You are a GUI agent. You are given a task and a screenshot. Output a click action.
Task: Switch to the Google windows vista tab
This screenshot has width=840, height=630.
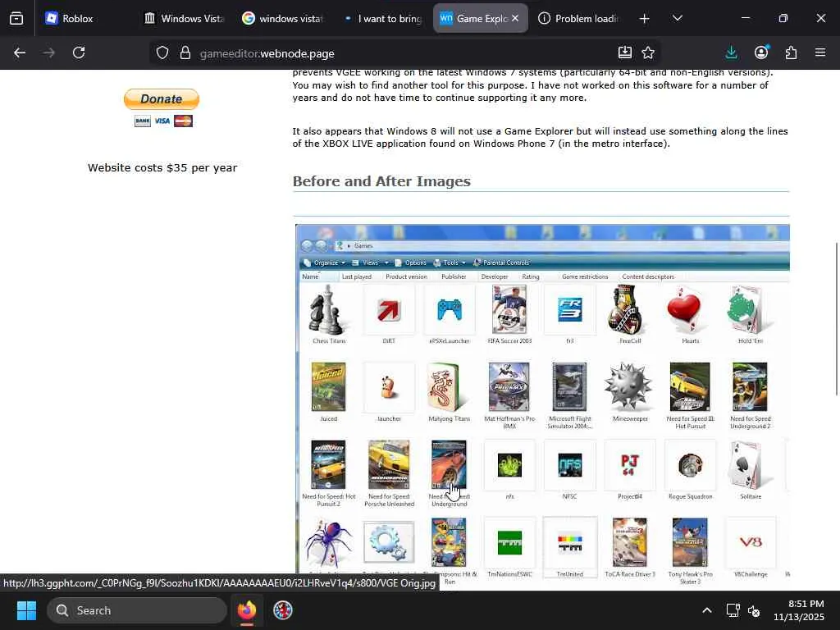282,19
